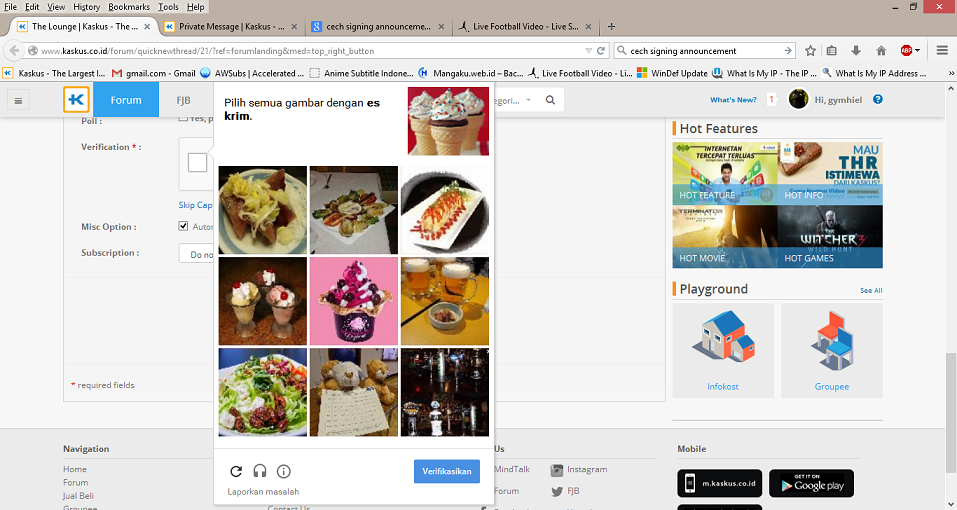This screenshot has height=510, width=957.
Task: Open What's New? link
Action: [733, 99]
